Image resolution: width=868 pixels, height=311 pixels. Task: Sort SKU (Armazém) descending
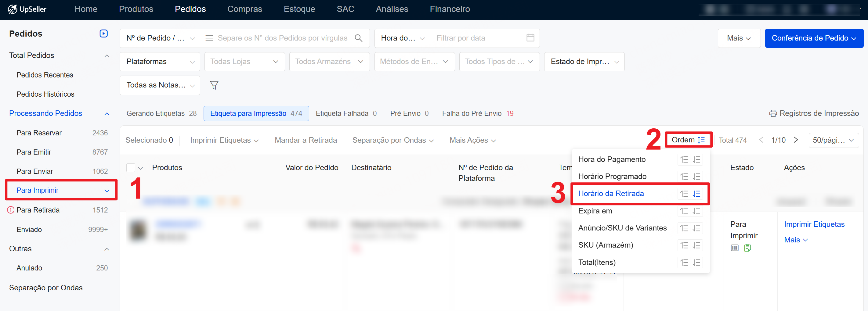click(696, 245)
